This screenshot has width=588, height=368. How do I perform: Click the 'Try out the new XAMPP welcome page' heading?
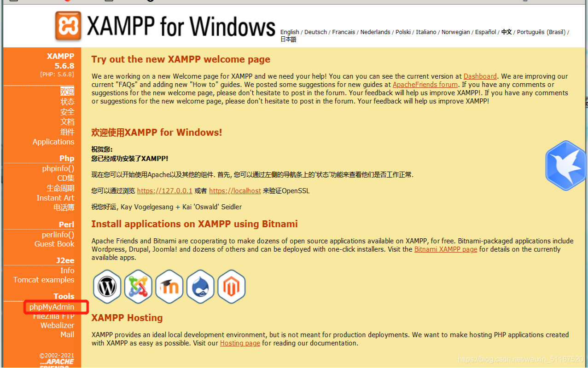(x=181, y=59)
